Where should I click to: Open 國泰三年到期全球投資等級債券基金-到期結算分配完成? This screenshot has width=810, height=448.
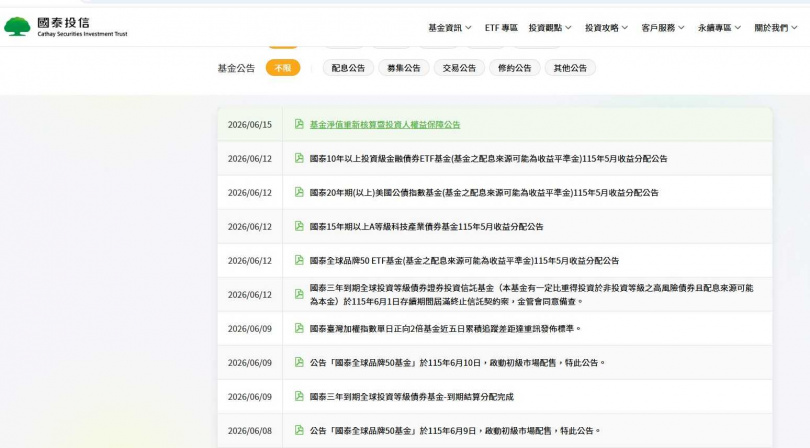click(x=412, y=397)
